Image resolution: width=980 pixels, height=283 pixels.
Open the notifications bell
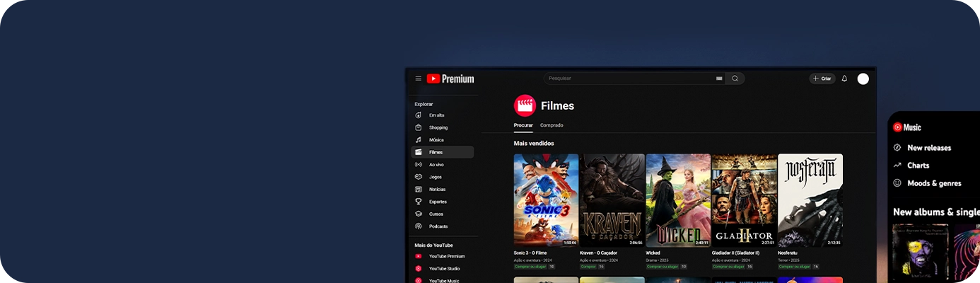coord(844,79)
